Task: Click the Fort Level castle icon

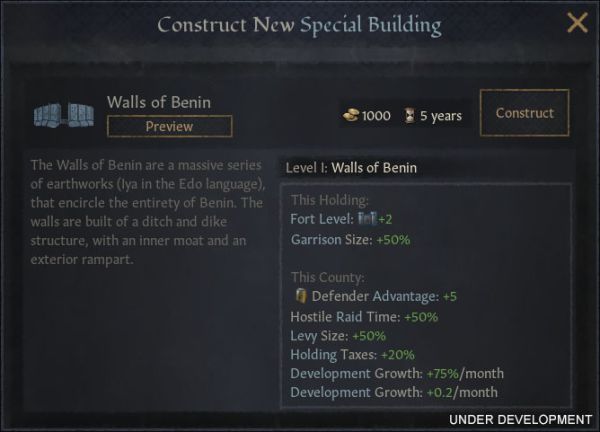Action: tap(367, 218)
